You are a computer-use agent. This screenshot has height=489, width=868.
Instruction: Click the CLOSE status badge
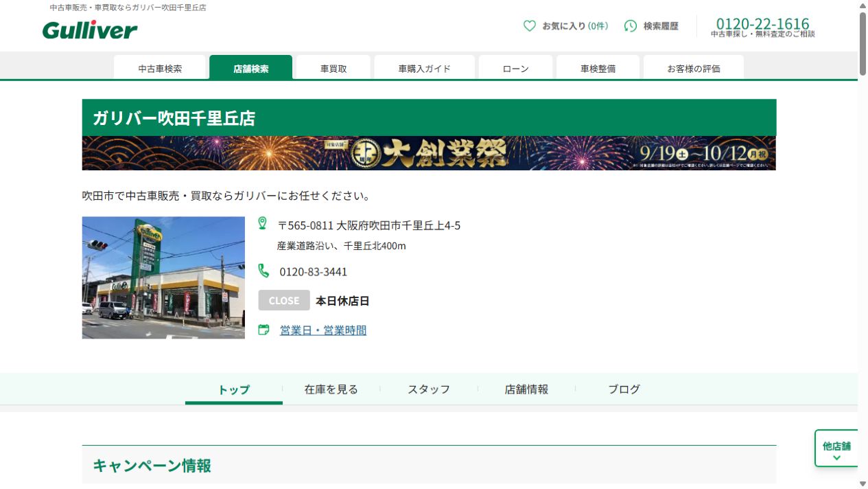pyautogui.click(x=284, y=301)
